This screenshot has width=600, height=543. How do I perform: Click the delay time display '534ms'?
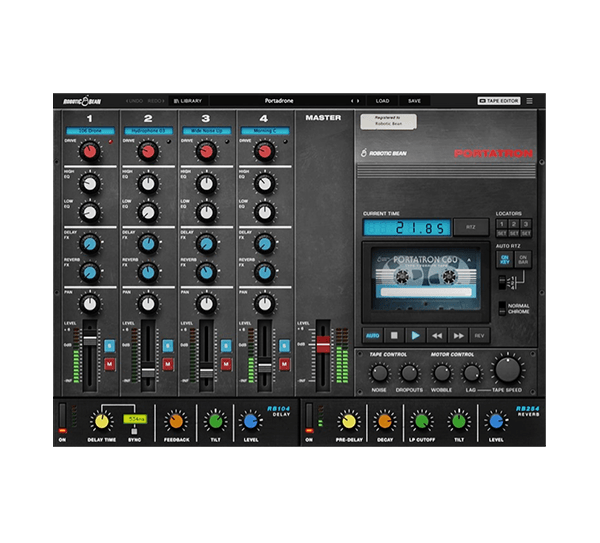tap(135, 419)
